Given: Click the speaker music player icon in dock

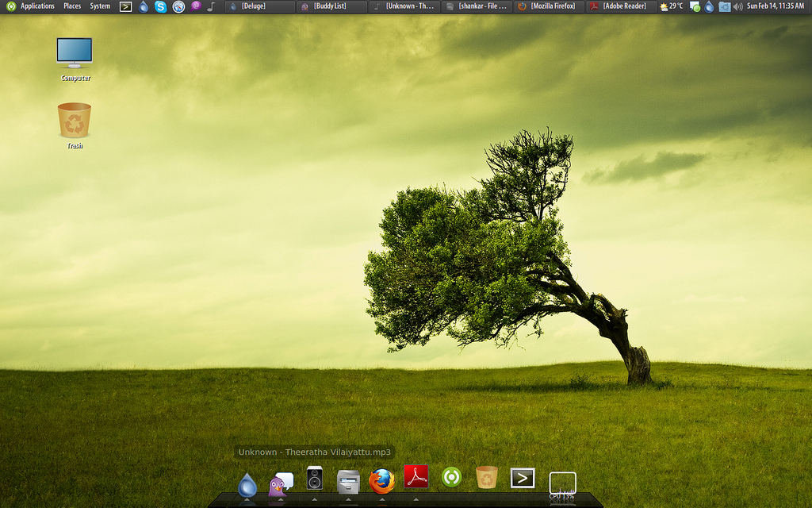Looking at the screenshot, I should pos(314,478).
